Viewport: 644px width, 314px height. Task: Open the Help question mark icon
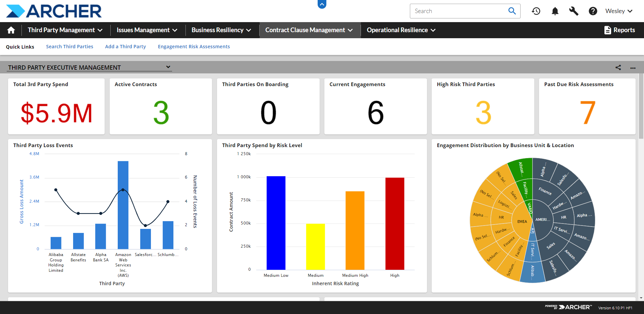click(593, 11)
